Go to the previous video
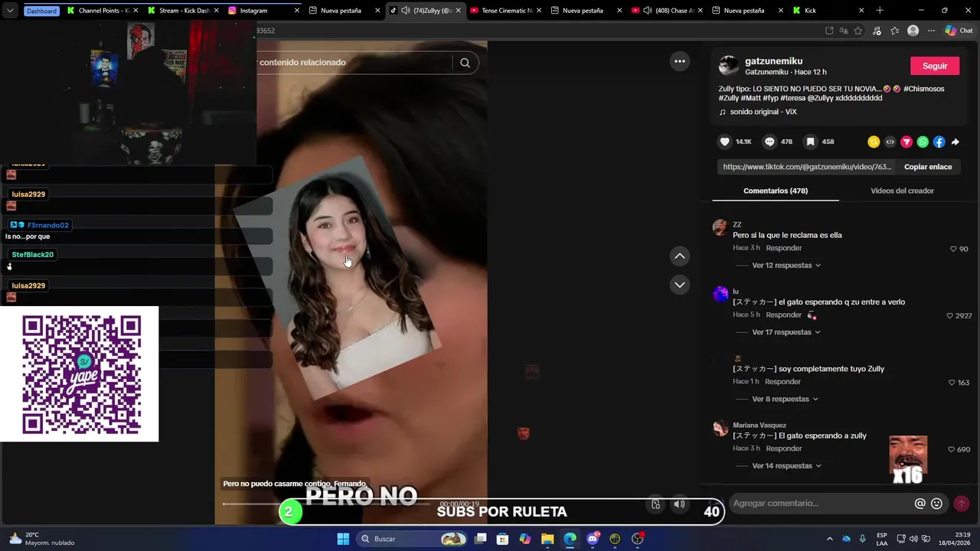Viewport: 980px width, 551px height. click(679, 256)
